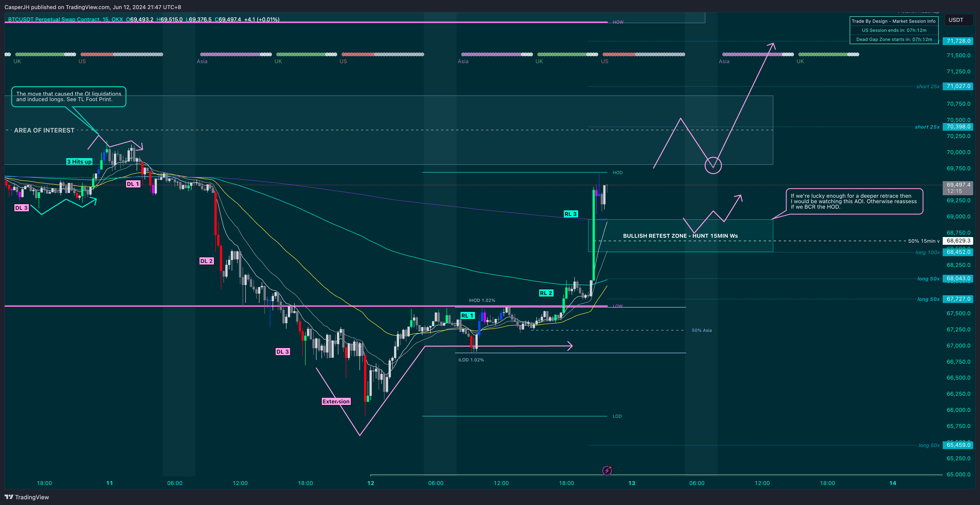Viewport: 980px width, 505px height.
Task: Click the 71,027.0 price label
Action: click(x=958, y=86)
